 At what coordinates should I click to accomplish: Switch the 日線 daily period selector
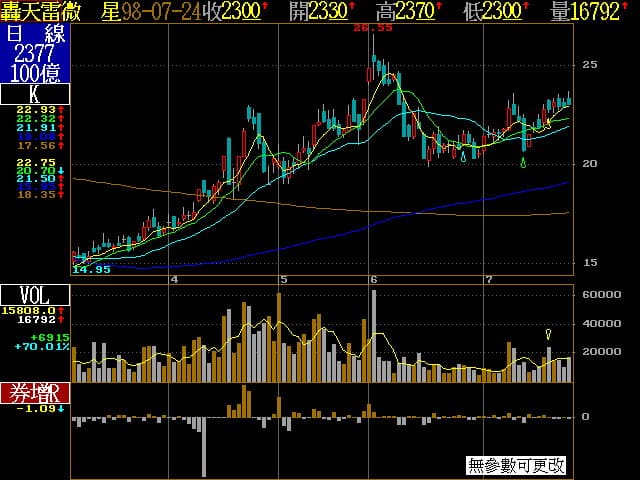tap(35, 33)
